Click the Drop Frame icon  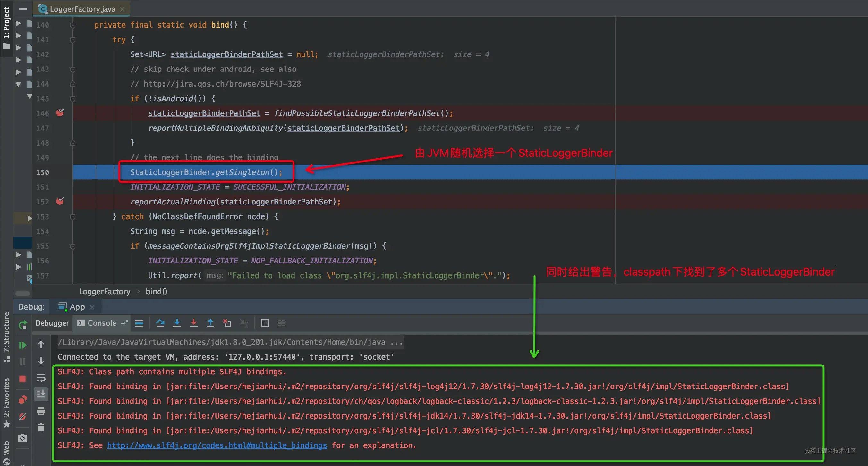pos(227,323)
